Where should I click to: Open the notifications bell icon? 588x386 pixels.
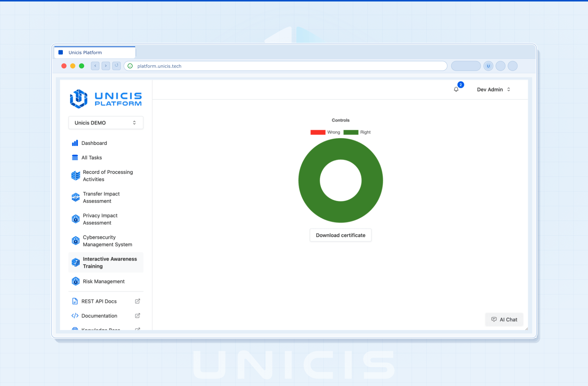[x=456, y=89]
